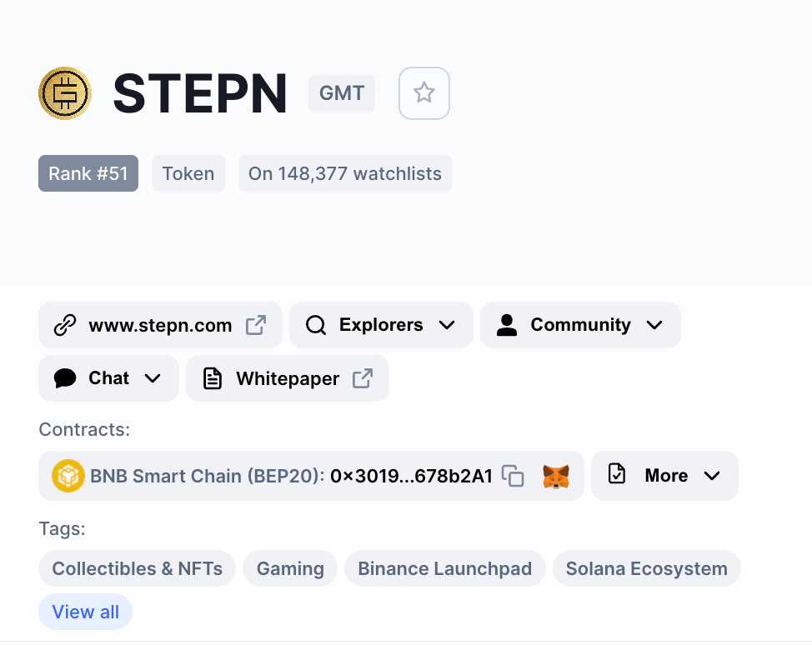The width and height of the screenshot is (812, 645).
Task: Click the speech bubble Chat icon
Action: pyautogui.click(x=65, y=378)
